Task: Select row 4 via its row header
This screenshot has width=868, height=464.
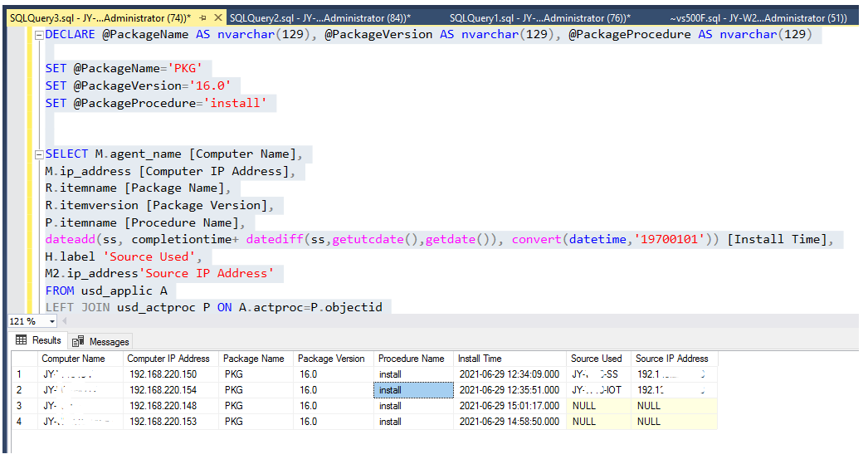Action: [x=22, y=422]
